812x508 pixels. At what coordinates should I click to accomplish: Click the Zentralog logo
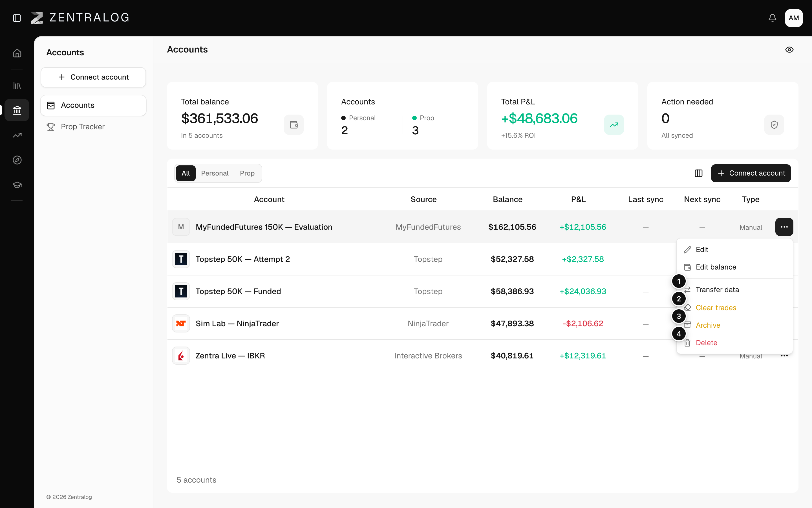[80, 17]
